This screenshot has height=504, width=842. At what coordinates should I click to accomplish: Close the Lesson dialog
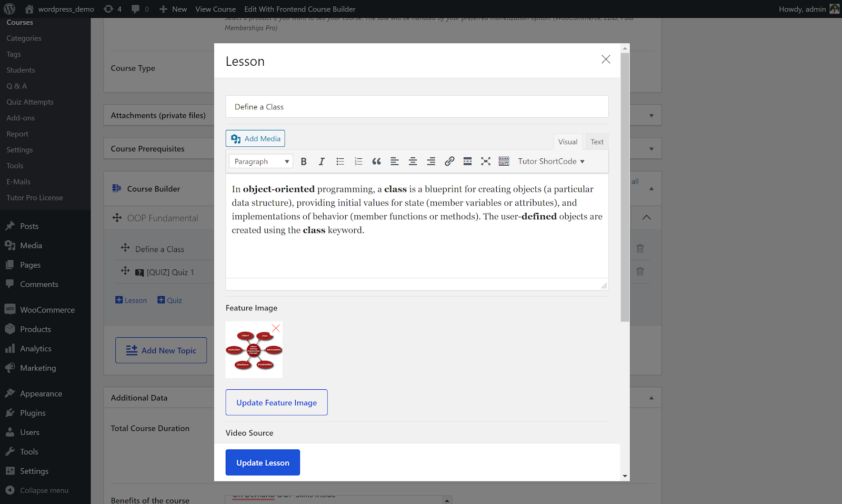click(x=606, y=59)
